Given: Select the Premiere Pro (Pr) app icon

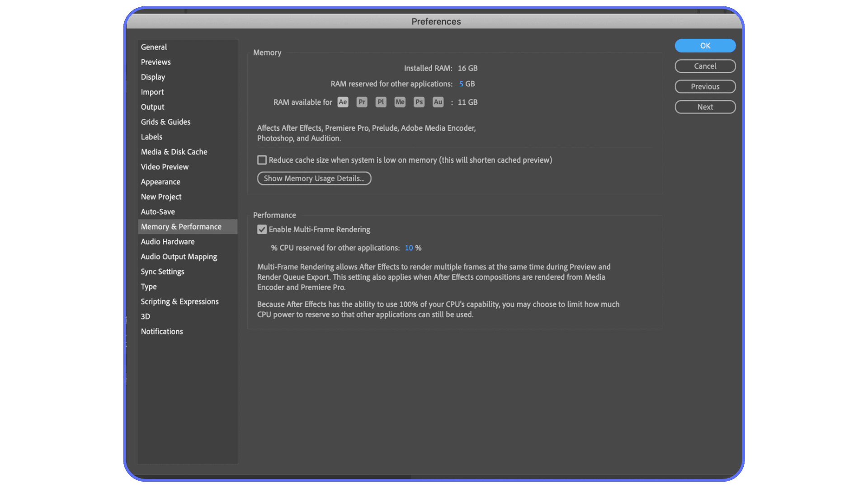Looking at the screenshot, I should click(x=362, y=102).
